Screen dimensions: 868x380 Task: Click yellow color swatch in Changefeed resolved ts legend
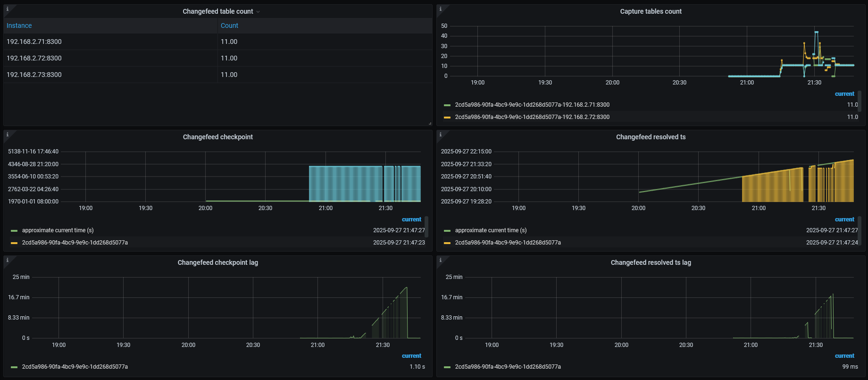(447, 243)
